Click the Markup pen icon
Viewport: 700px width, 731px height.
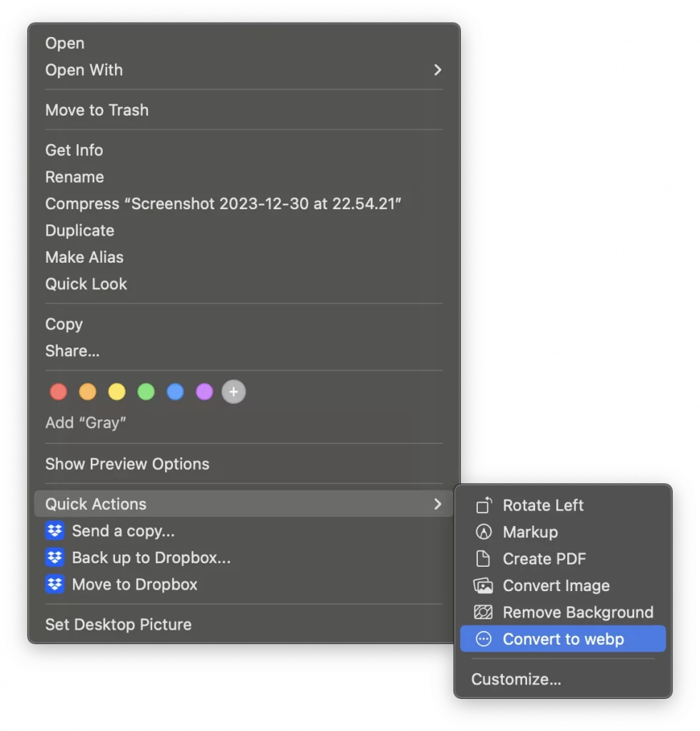tap(484, 533)
